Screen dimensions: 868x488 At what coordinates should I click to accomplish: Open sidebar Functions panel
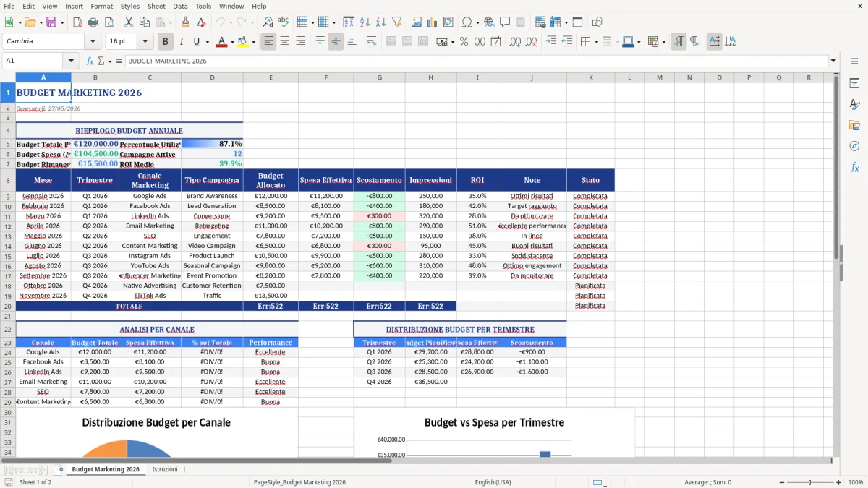click(854, 167)
